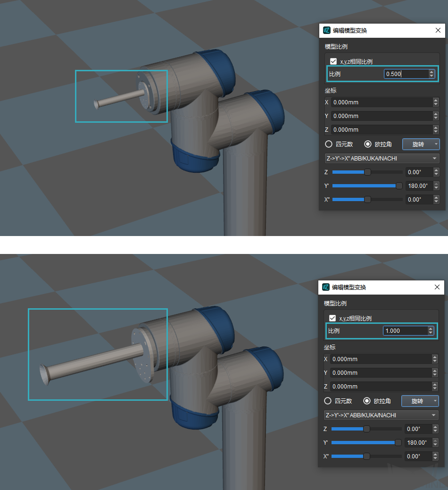Decrease the 比例 value 0.500 with down arrow
The width and height of the screenshot is (448, 490).
431,76
